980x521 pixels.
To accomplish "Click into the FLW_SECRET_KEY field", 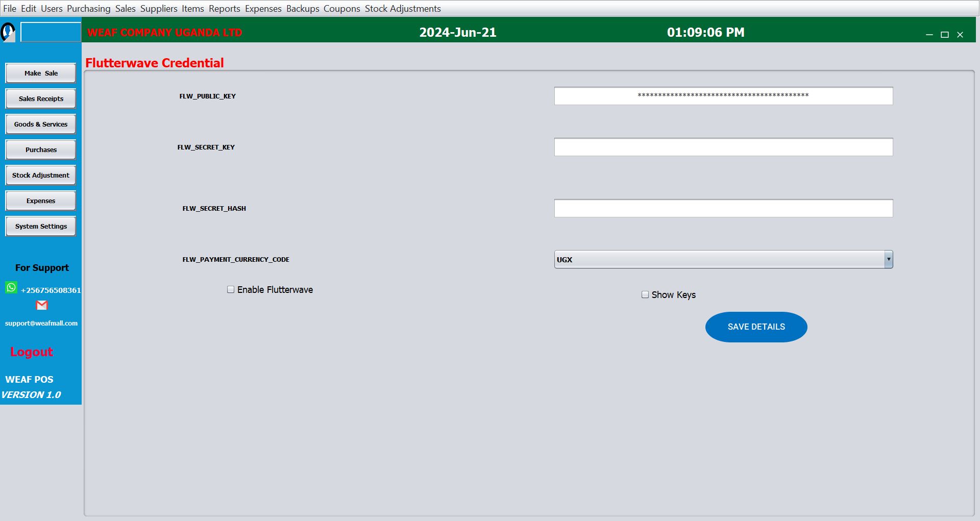I will (723, 147).
